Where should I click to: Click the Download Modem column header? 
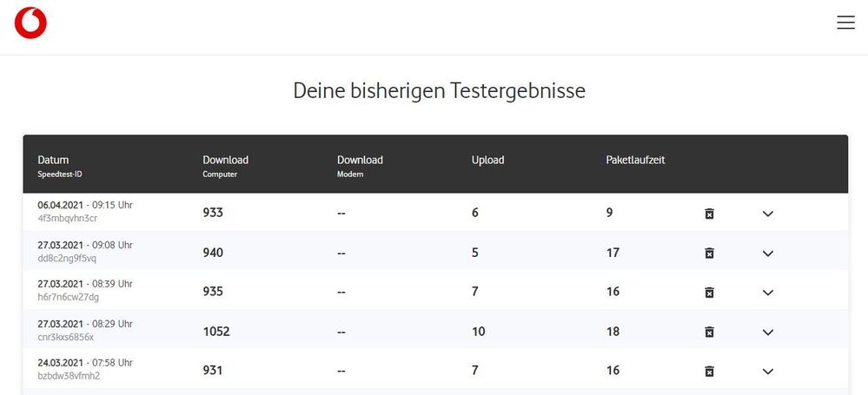coord(360,160)
